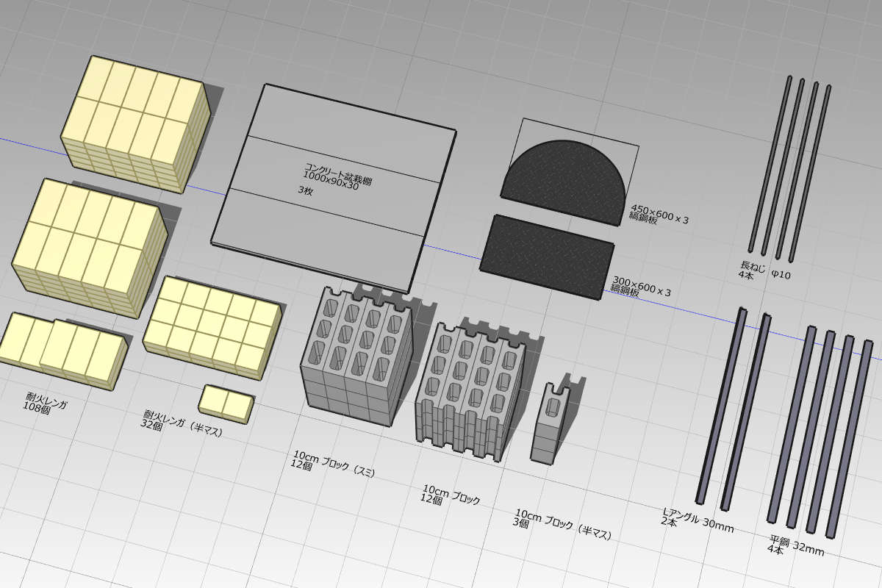Click '4本' under the 平鋼 label
The width and height of the screenshot is (882, 588).
(775, 550)
